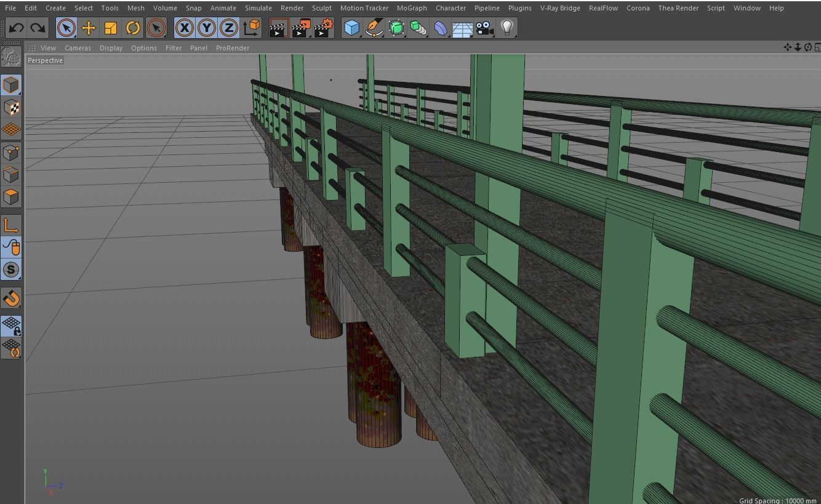The image size is (821, 504).
Task: Add a Bend deformer
Action: 441,28
